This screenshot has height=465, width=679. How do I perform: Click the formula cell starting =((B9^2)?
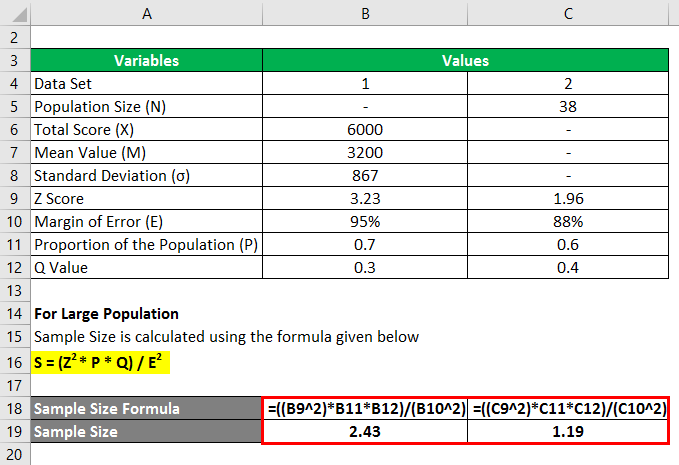point(364,409)
